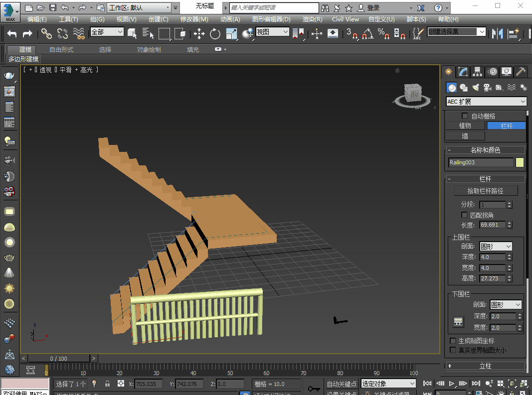Expand the 立柱 rollout
Screen dimensions: 532x395
485,366
